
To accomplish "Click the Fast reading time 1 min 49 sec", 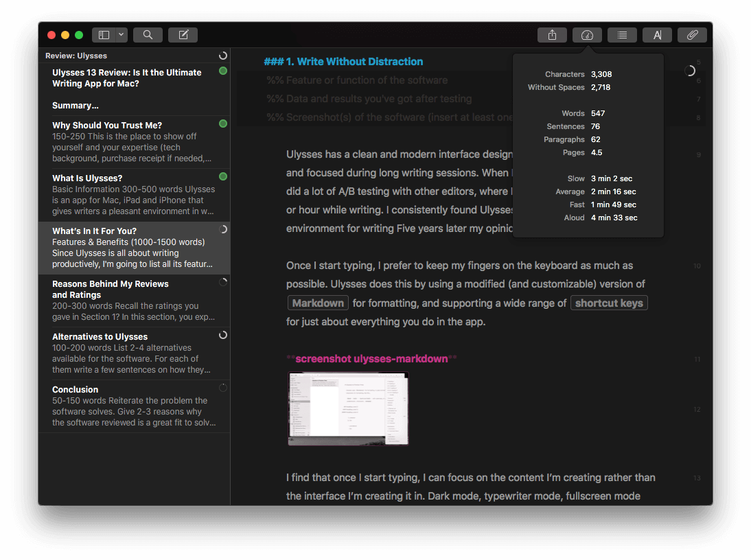I will 614,205.
